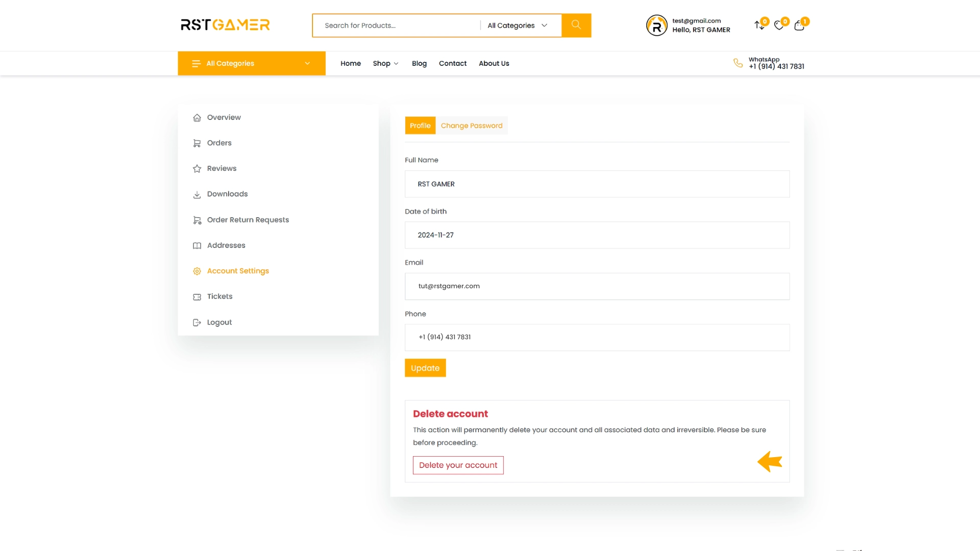Image resolution: width=980 pixels, height=551 pixels.
Task: Open the compare arrows icon
Action: pyautogui.click(x=759, y=26)
